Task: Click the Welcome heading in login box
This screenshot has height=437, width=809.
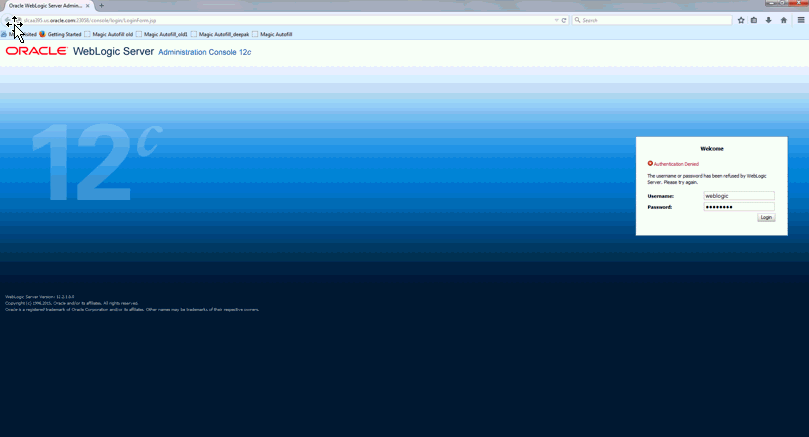Action: 712,149
